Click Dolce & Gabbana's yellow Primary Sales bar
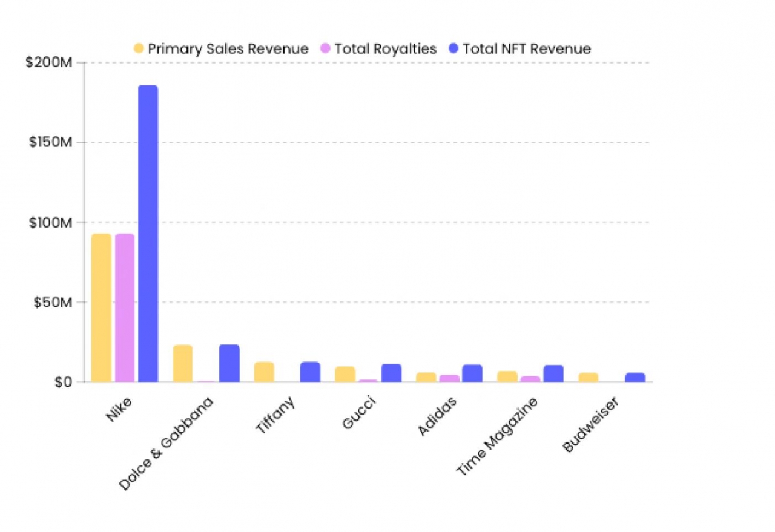This screenshot has width=775, height=532. click(x=183, y=363)
